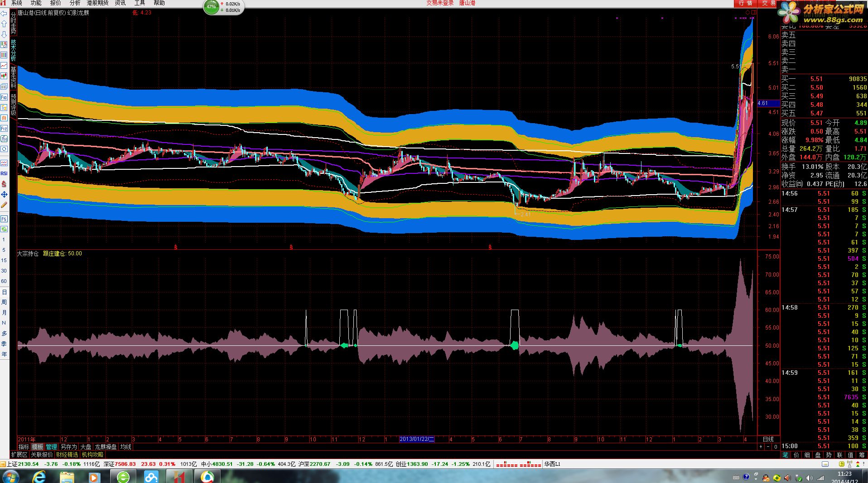Open the 机构攻略 tab
Screen dimensions: 868x483
coord(93,454)
